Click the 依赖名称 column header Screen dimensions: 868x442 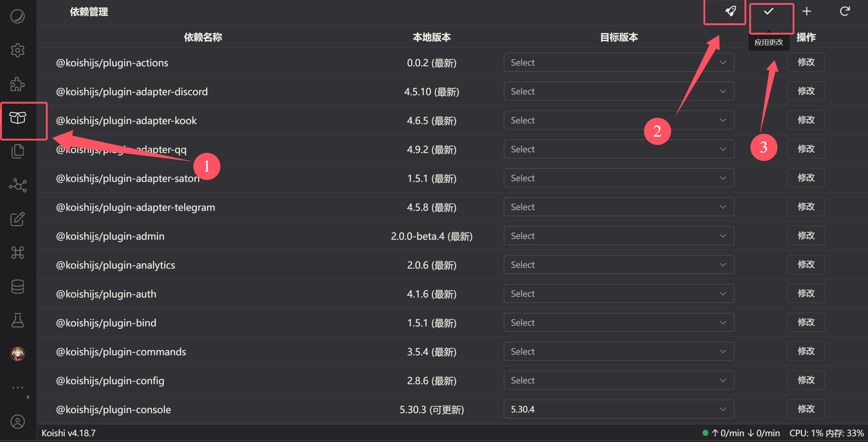pos(203,37)
